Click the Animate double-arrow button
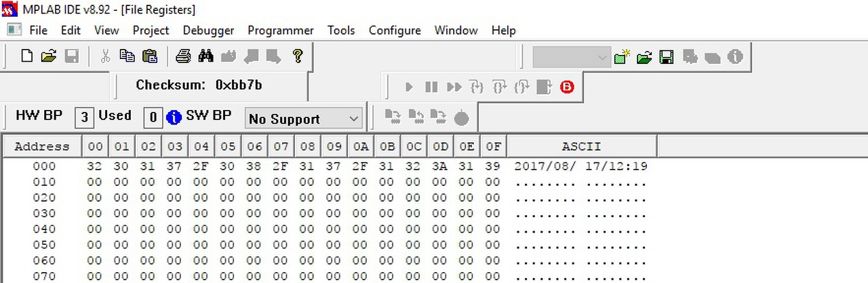The image size is (868, 283). tap(454, 87)
